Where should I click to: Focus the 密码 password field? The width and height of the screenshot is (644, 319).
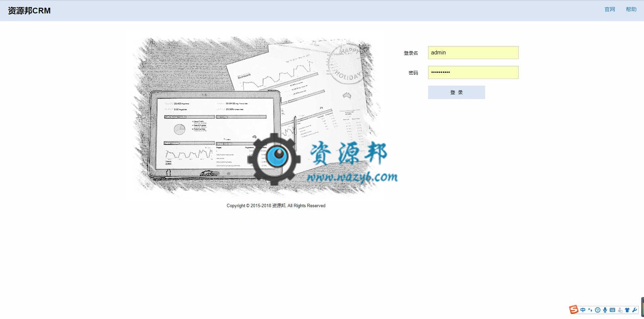click(x=473, y=73)
